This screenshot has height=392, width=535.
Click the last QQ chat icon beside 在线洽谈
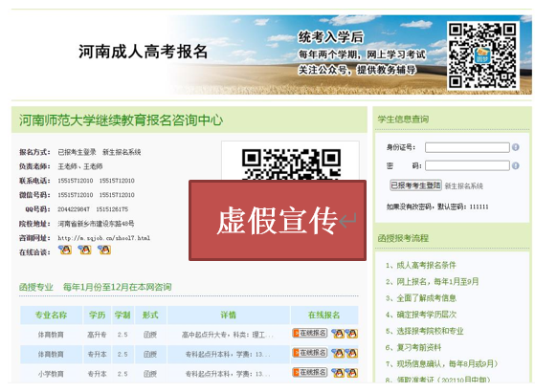(104, 250)
